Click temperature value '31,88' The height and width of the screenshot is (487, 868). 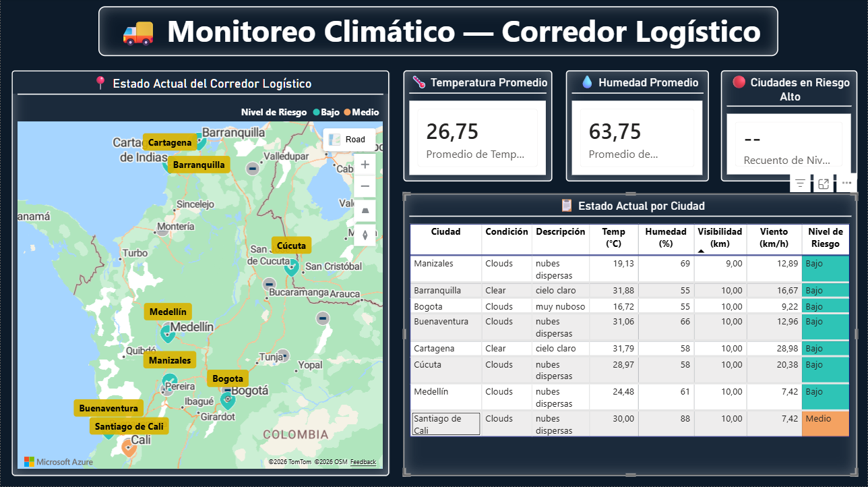623,291
